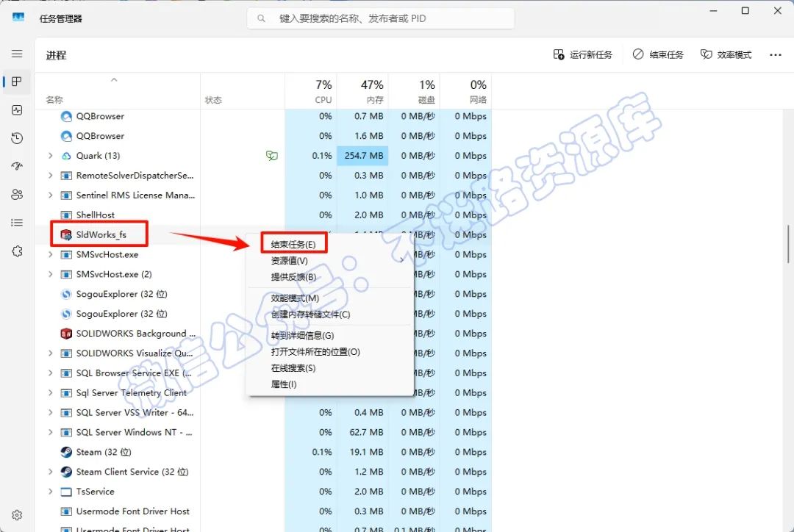Expand the SMSvcHost.exe (2) group
The image size is (794, 532).
[50, 274]
